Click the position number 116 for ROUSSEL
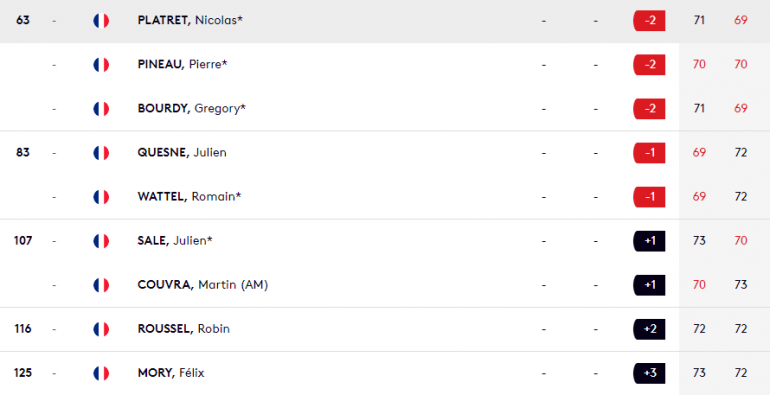This screenshot has height=395, width=770. click(x=23, y=329)
